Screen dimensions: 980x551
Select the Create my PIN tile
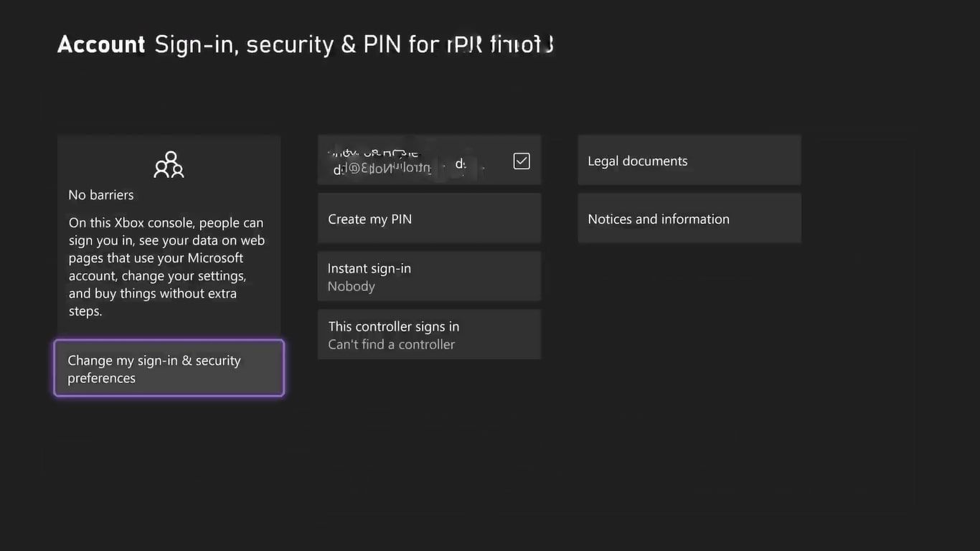pos(429,219)
